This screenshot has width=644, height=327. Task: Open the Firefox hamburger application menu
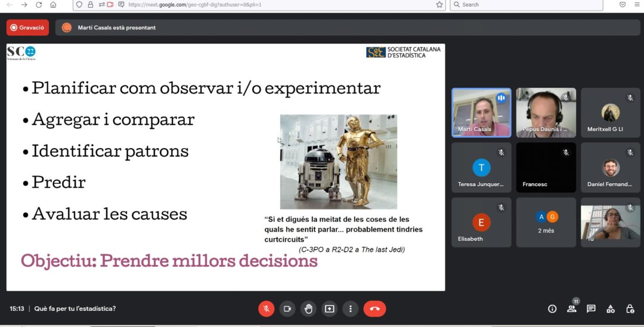click(637, 5)
